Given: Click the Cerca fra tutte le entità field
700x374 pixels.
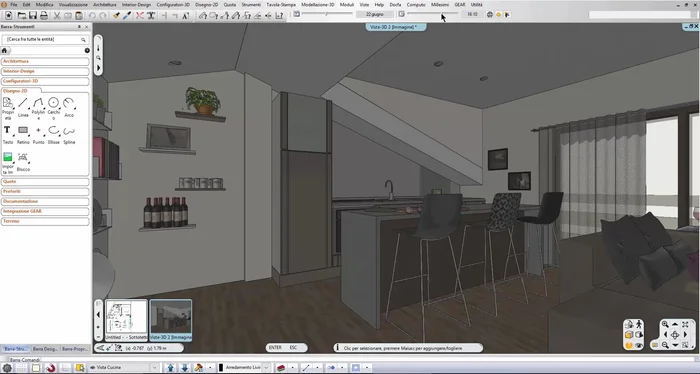Looking at the screenshot, I should (45, 40).
